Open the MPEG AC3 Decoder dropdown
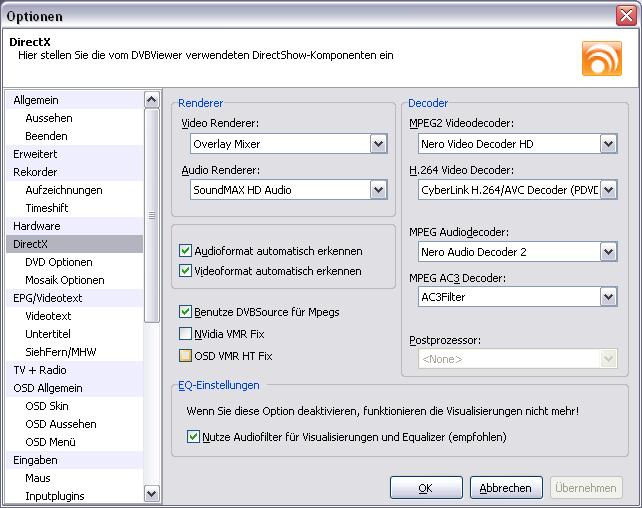 tap(608, 297)
